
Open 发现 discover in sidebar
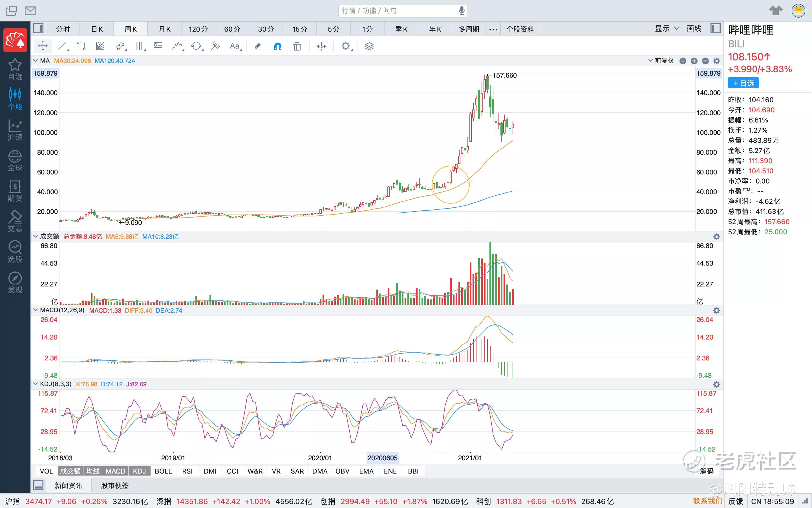15,283
